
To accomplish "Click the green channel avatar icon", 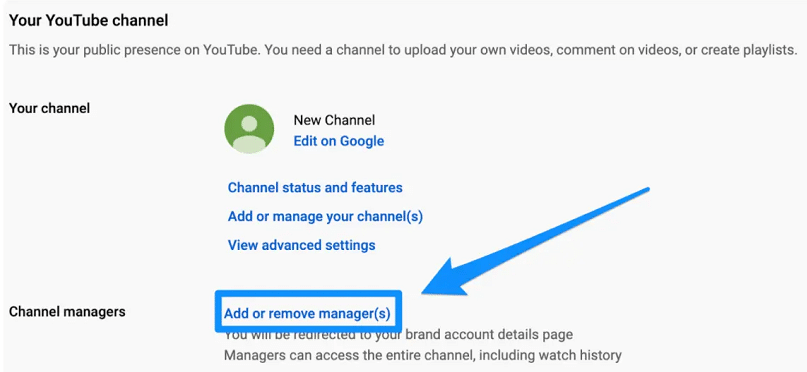I will [x=249, y=129].
